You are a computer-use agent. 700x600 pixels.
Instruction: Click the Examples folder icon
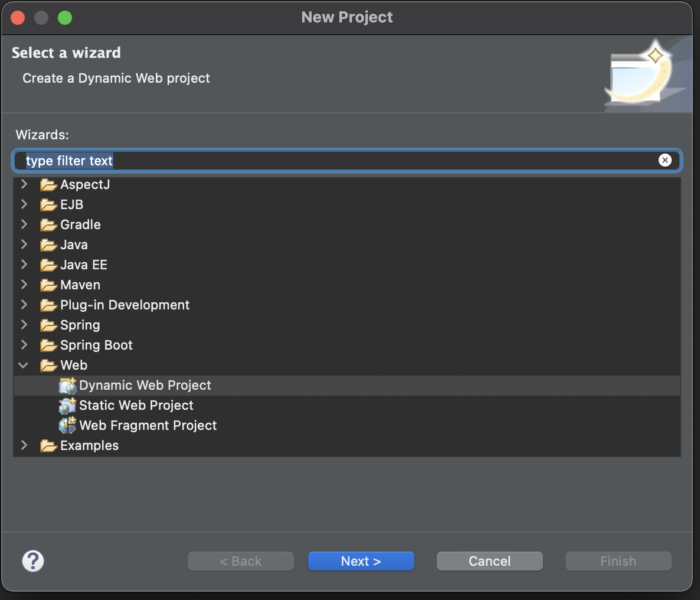(48, 446)
